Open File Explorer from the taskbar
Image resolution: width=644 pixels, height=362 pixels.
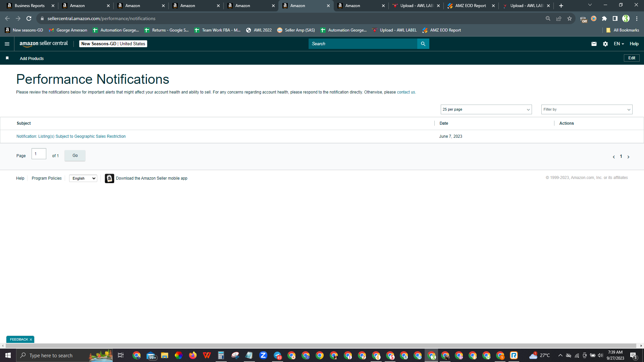(x=164, y=355)
